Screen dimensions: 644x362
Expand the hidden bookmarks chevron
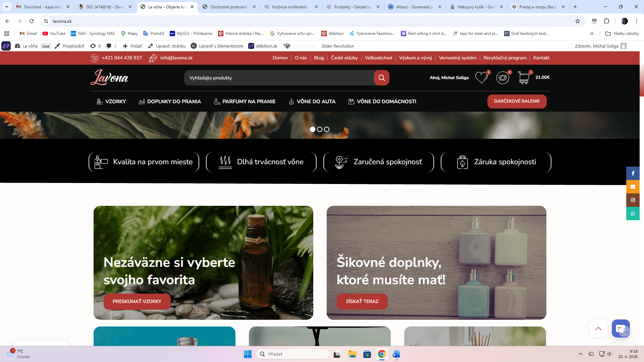coord(592,34)
